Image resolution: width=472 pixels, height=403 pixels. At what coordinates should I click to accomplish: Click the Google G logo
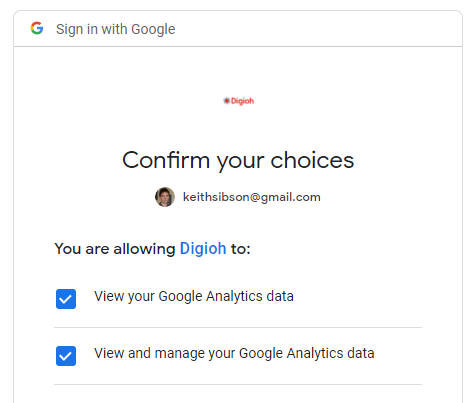(x=37, y=28)
